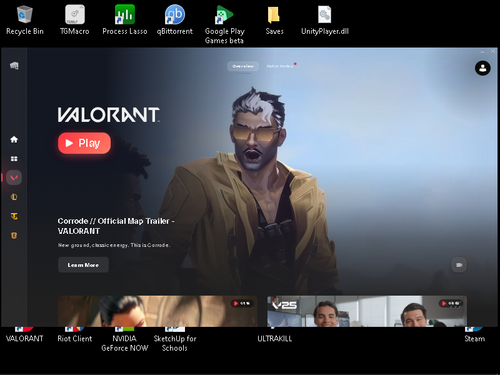
Task: Switch to the Patch Notes tab
Action: (280, 66)
